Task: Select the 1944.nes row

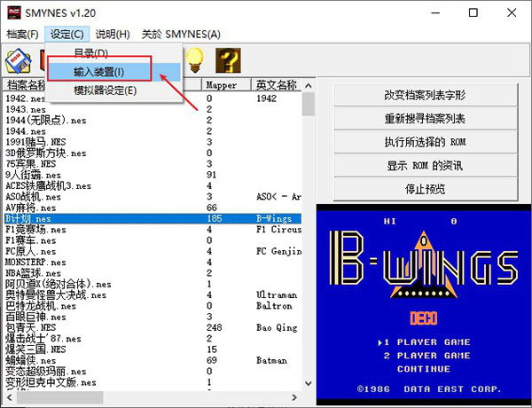Action: point(153,131)
